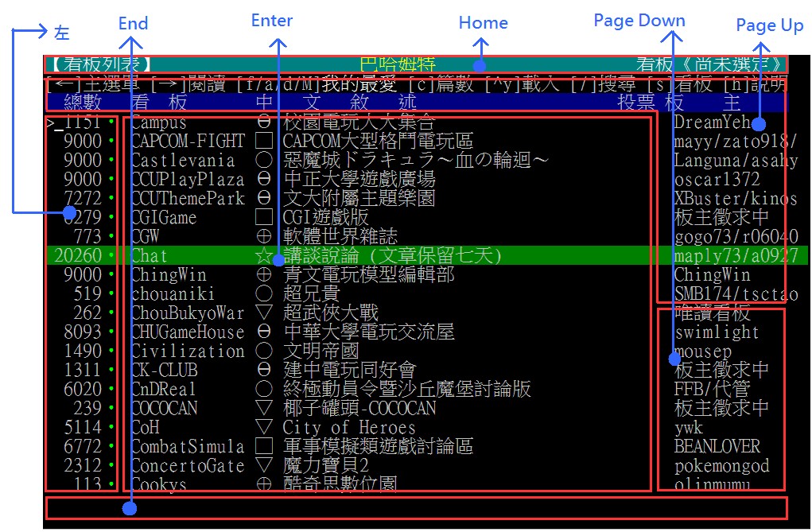The height and width of the screenshot is (532, 812).
Task: Pick the [c]篇數 command in header
Action: pyautogui.click(x=441, y=83)
